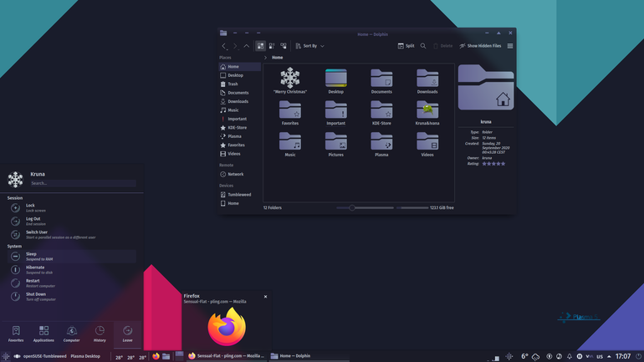The width and height of the screenshot is (644, 362).
Task: Open Dolphin's hamburger control menu
Action: pos(510,46)
